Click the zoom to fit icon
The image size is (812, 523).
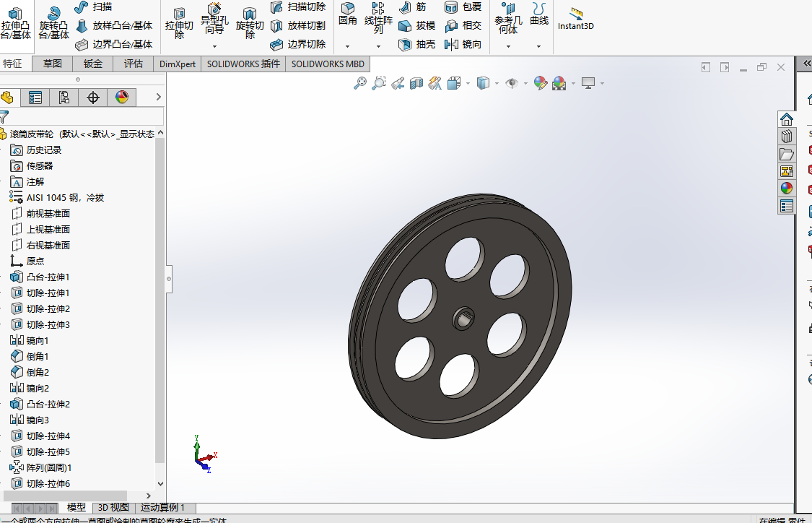[x=360, y=83]
